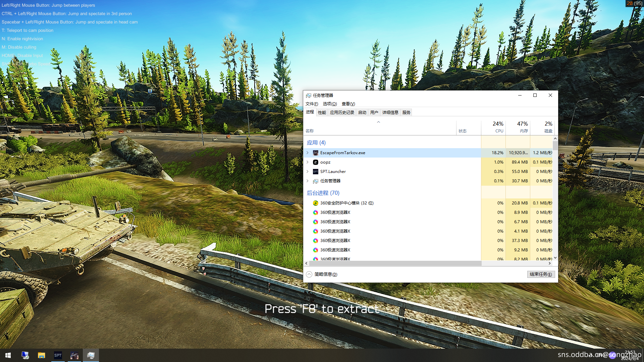Click horizontal scrollbar left arrow
The image size is (644, 362).
(307, 264)
